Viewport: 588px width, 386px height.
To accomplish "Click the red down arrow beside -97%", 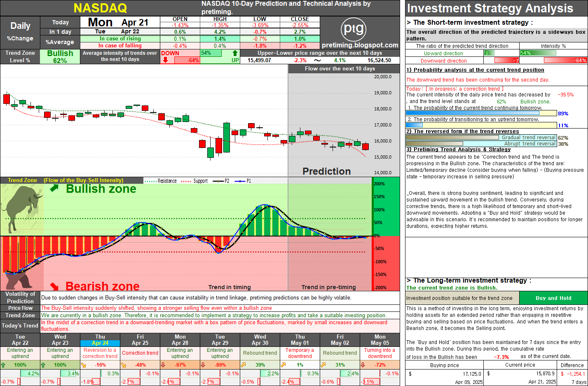I will tap(163, 365).
